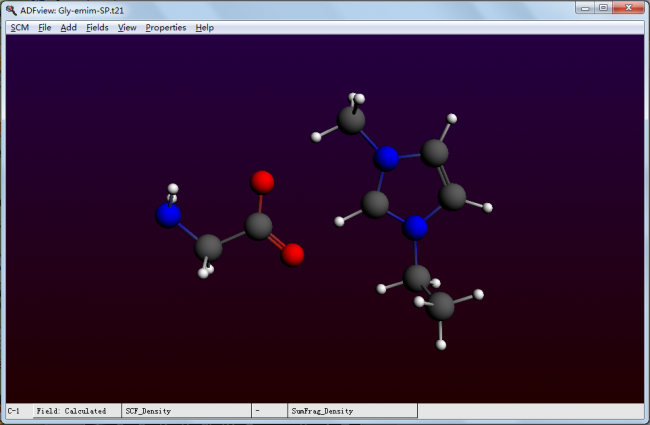Viewport: 650px width, 425px height.
Task: Close the ADFview window
Action: (x=628, y=8)
